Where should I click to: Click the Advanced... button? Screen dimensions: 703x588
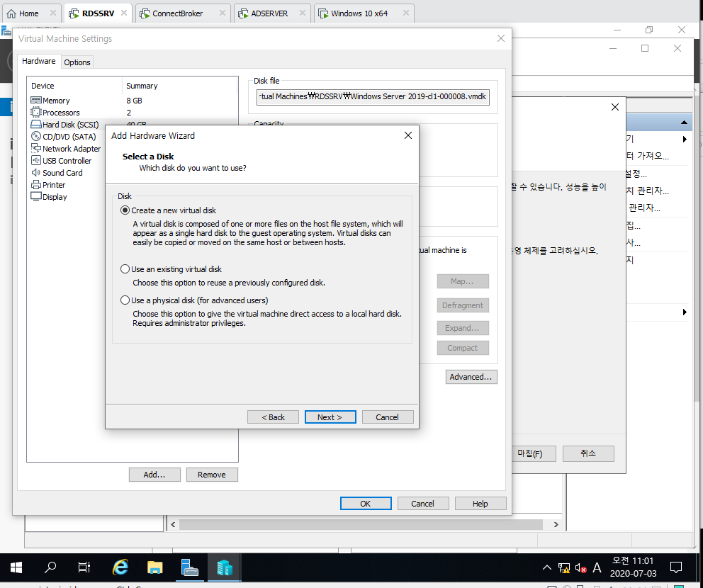[x=471, y=376]
